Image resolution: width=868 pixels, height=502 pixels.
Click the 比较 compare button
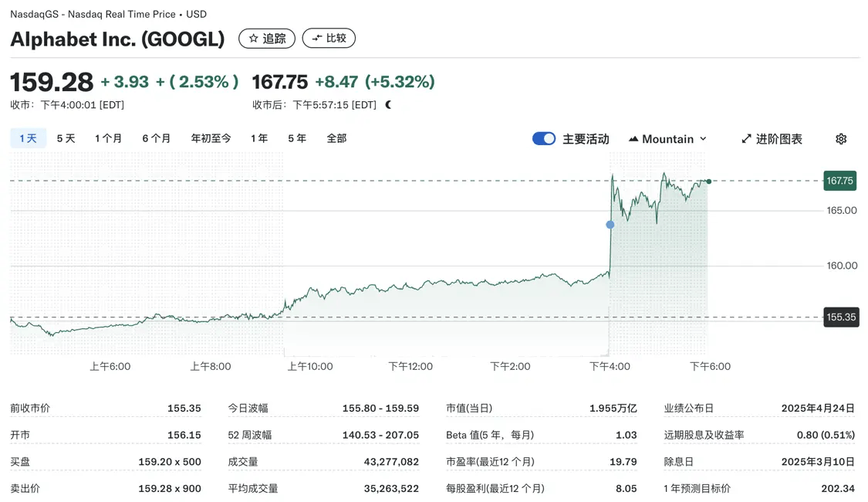(x=329, y=39)
